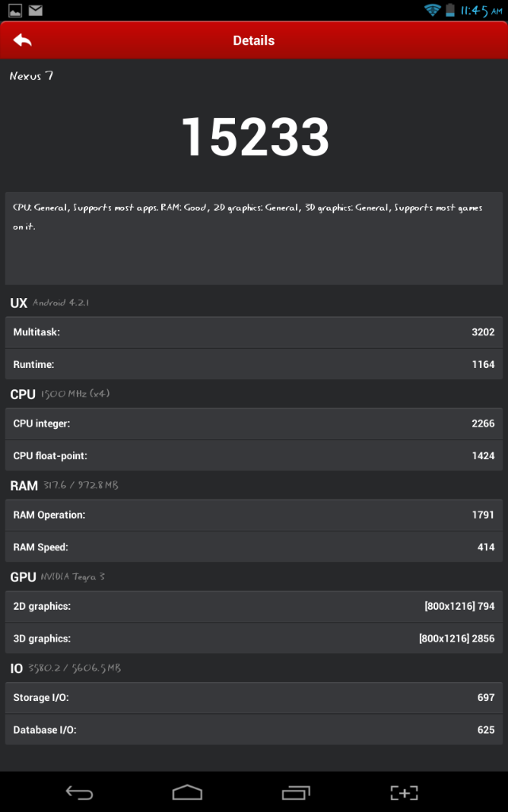Select the RAM Operation row
508x812 pixels.
(253, 515)
